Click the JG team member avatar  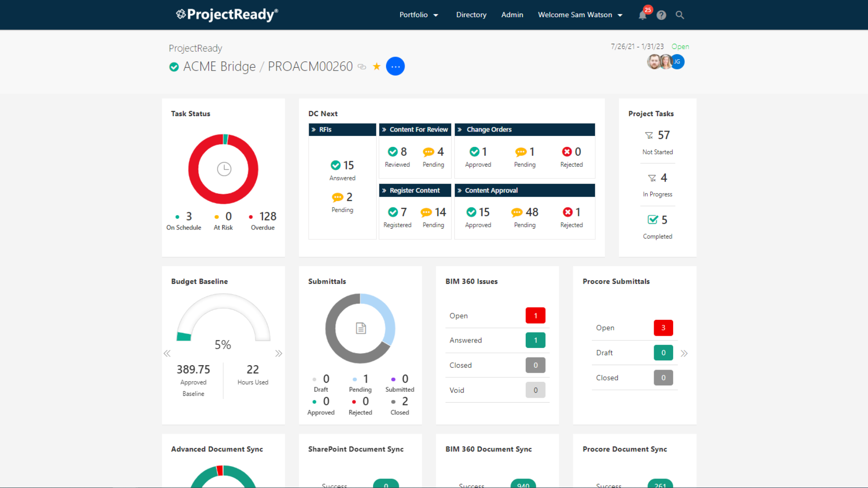click(677, 62)
